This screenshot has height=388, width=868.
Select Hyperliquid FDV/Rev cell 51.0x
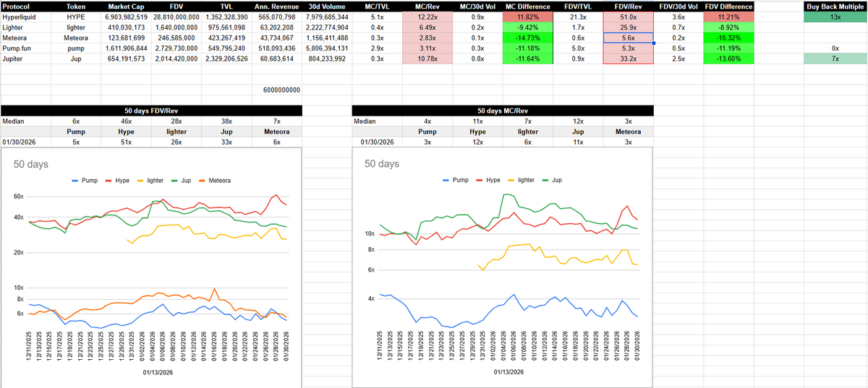[x=628, y=16]
